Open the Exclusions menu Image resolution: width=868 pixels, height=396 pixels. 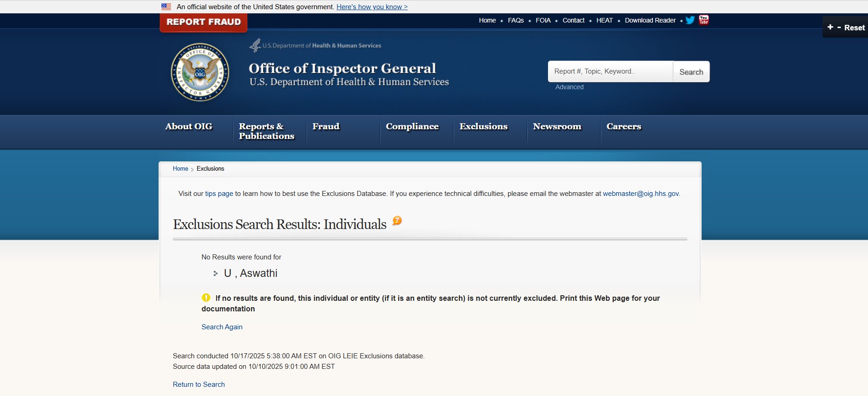[x=484, y=126]
